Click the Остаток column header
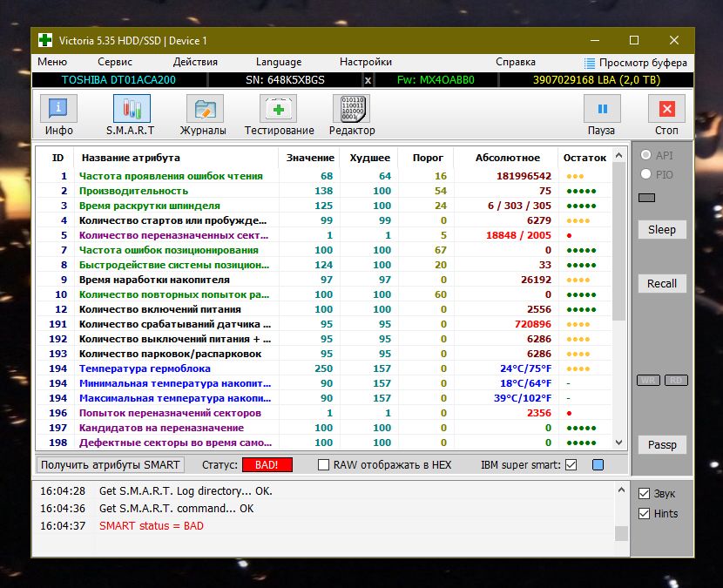This screenshot has width=723, height=588. 584,158
